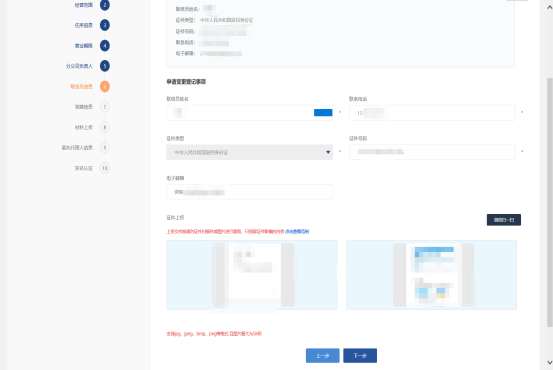Click the orange step 6 circle
This screenshot has width=553, height=370.
pos(105,86)
